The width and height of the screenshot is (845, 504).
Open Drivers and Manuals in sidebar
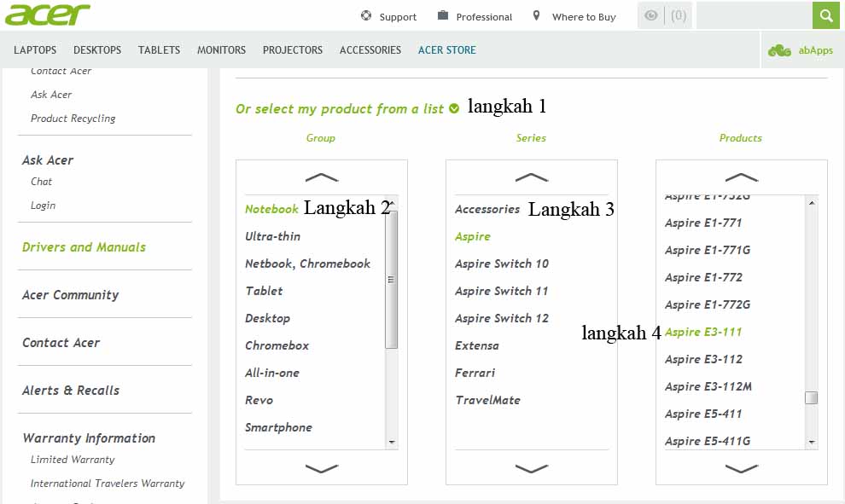pos(84,247)
